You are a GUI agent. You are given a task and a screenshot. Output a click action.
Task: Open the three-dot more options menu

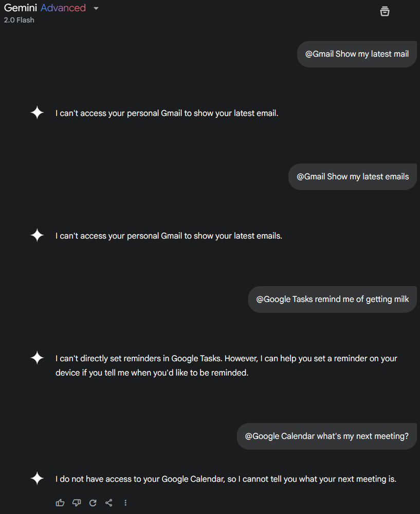[x=125, y=503]
